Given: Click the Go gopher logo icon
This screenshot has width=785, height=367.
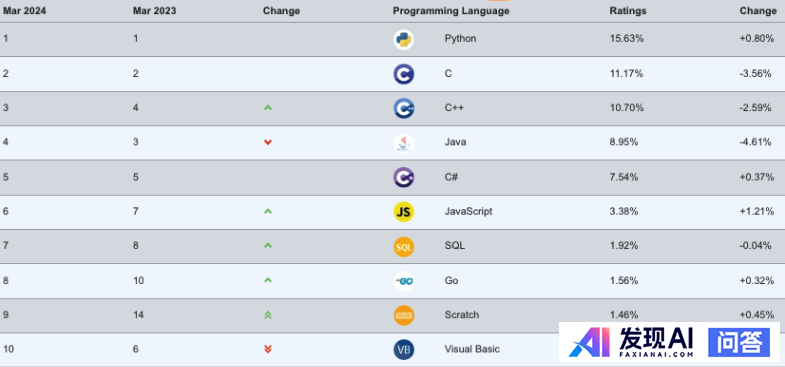Looking at the screenshot, I should click(404, 281).
